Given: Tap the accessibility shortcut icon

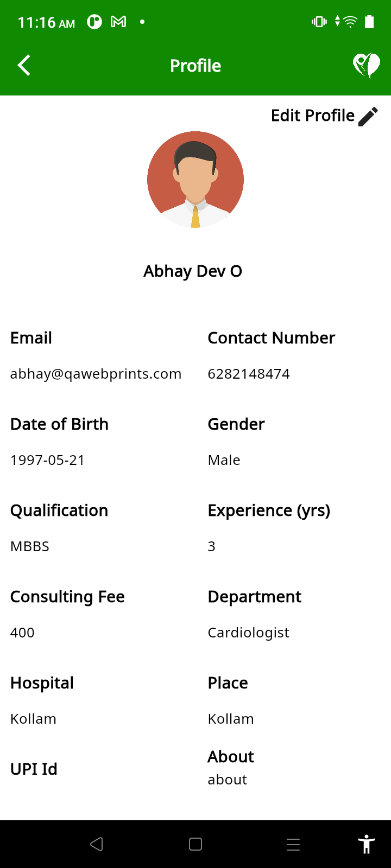Looking at the screenshot, I should tap(367, 844).
